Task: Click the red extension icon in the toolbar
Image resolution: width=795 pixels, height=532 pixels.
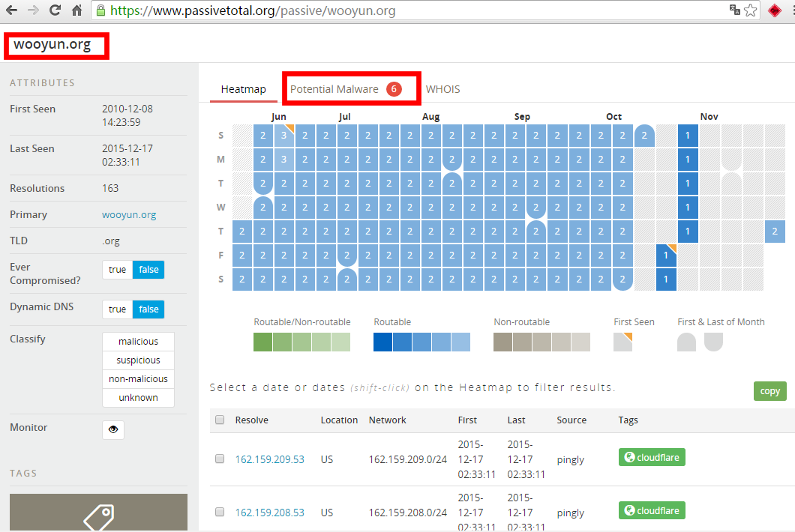Action: [x=774, y=10]
